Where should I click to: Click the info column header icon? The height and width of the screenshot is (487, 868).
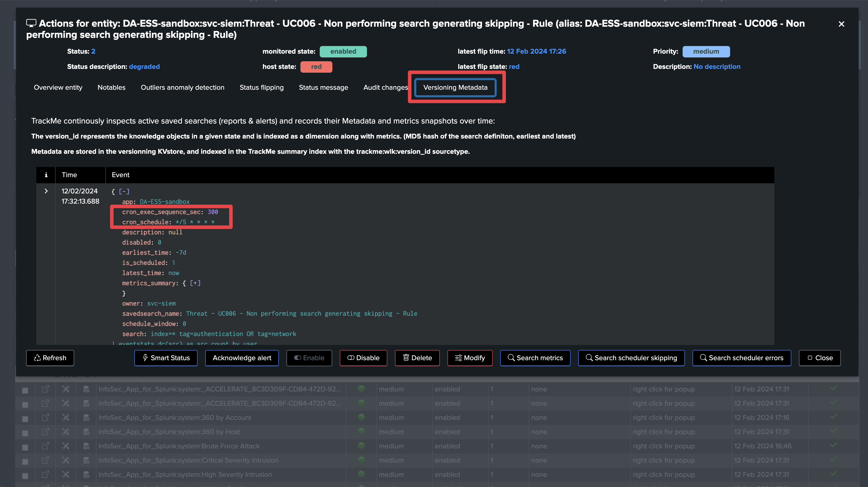pyautogui.click(x=46, y=175)
